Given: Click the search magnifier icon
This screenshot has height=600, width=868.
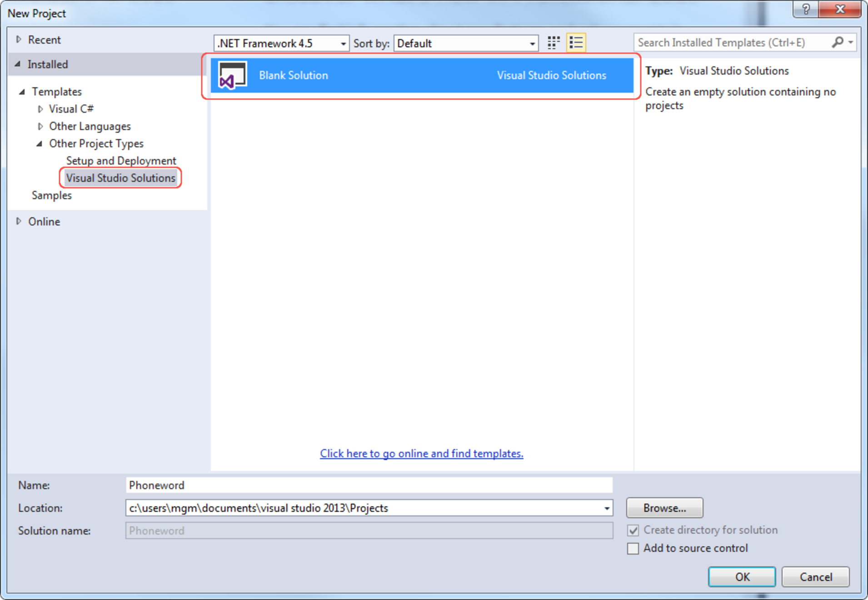Looking at the screenshot, I should 837,43.
